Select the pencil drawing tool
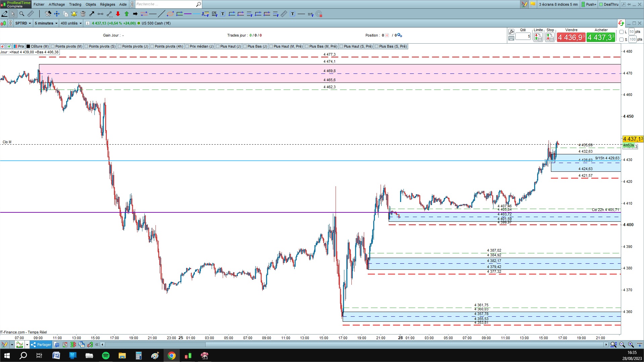644x362 pixels. tap(4, 14)
